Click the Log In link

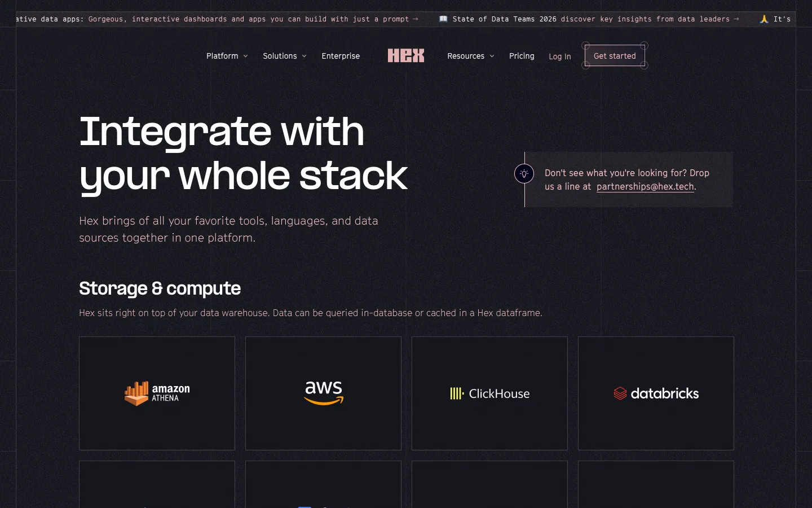[x=560, y=56]
